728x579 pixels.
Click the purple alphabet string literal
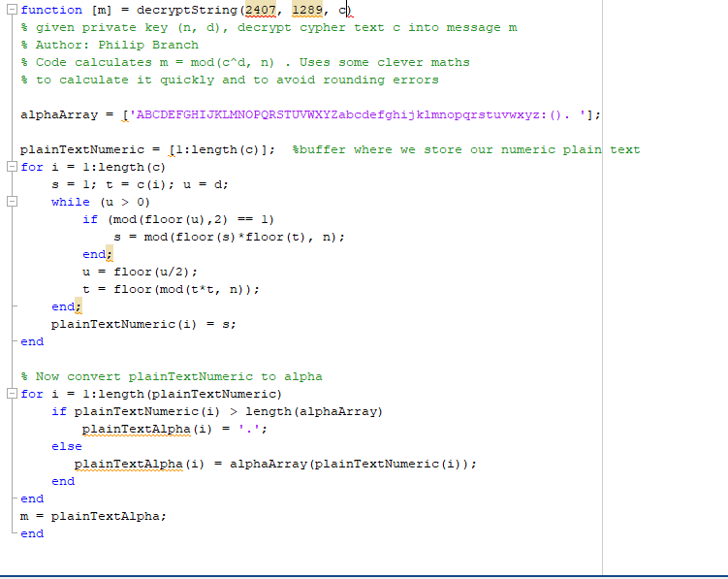tap(357, 114)
